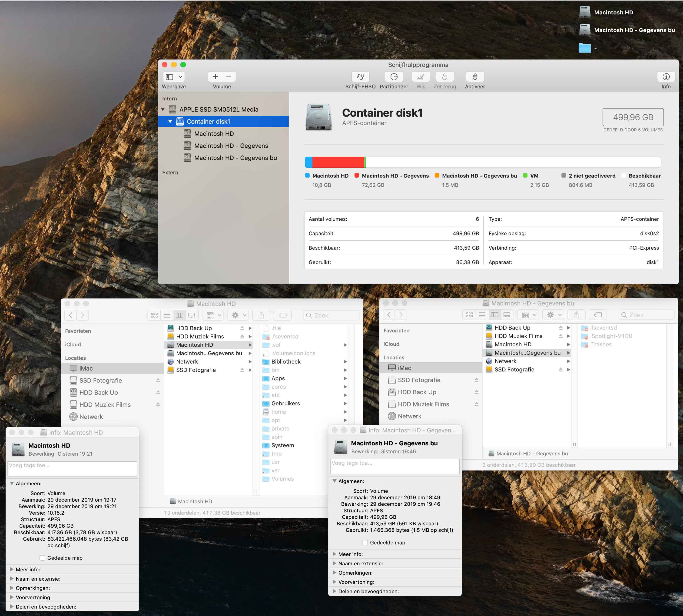Eject SSD Fotografie in Macintosh HD Finder sidebar
Image resolution: width=683 pixels, height=616 pixels.
pos(158,381)
